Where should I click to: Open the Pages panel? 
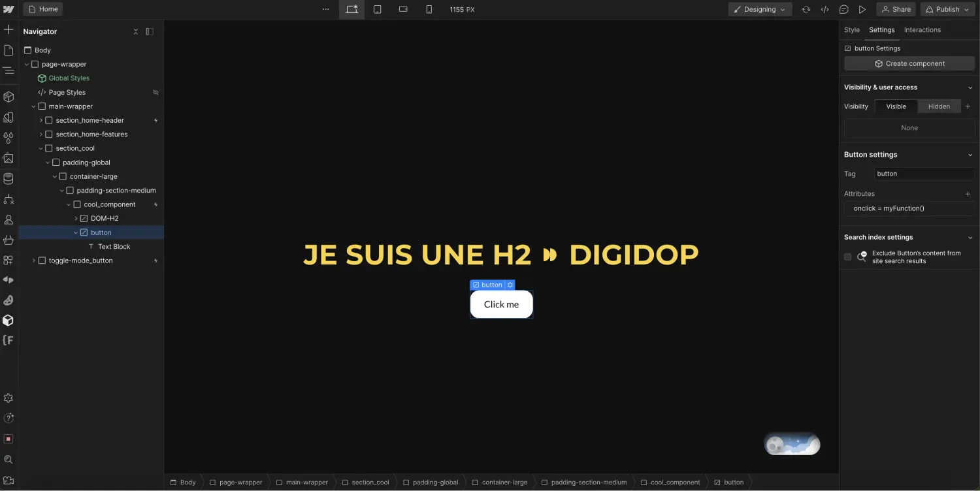[9, 49]
